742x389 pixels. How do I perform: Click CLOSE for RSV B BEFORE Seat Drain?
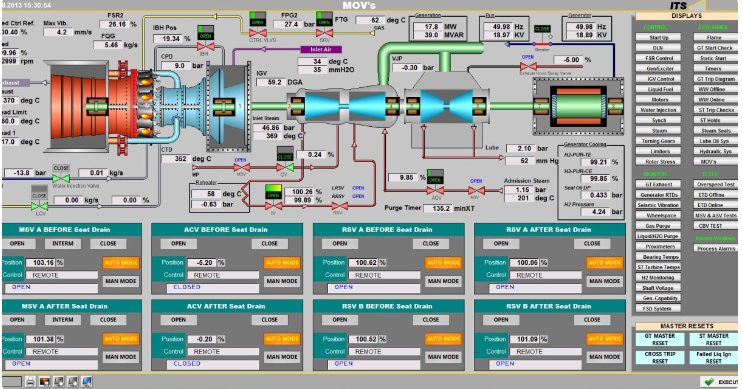[431, 320]
